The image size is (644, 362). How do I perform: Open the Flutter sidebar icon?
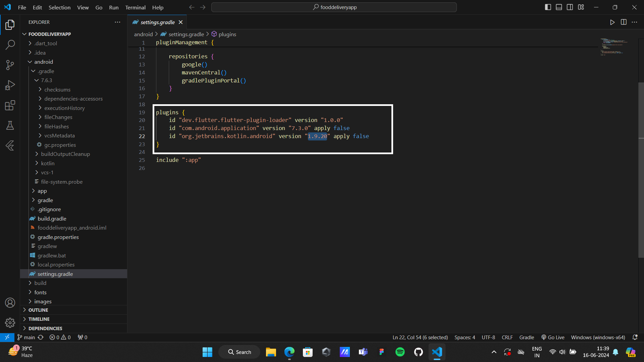[x=10, y=145]
